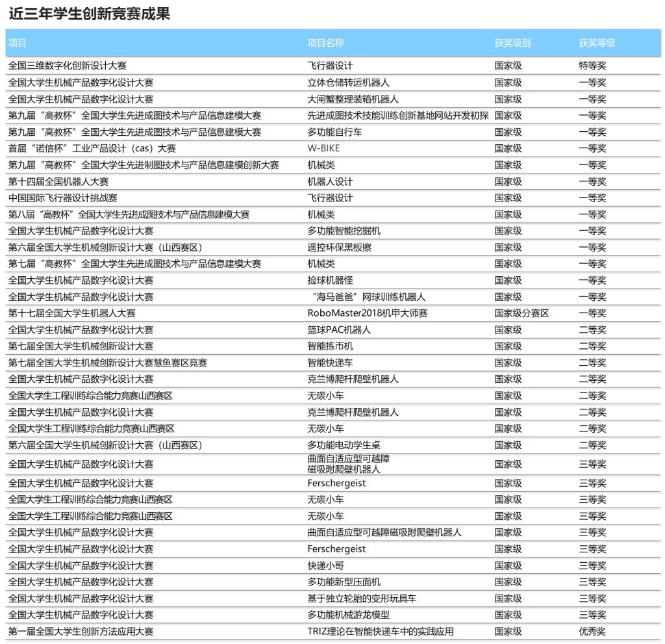
Task: Click the 第九届"高教杯"...建模创新大赛 cell
Action: 144,165
